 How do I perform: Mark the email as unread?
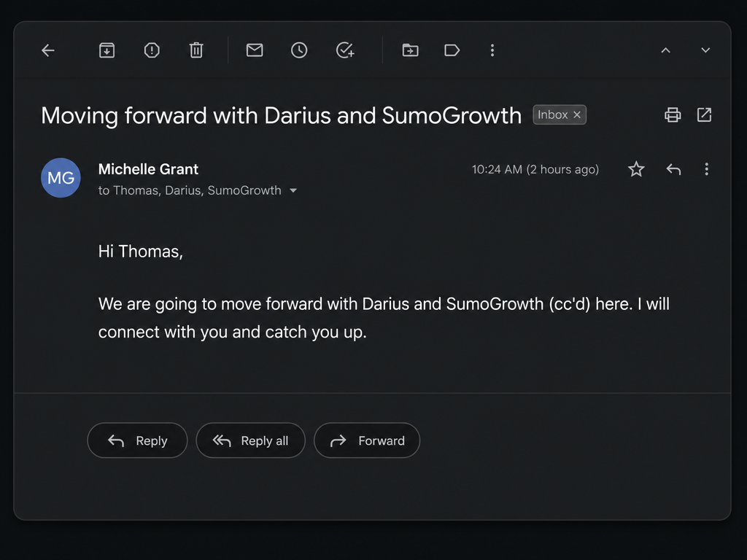point(255,50)
